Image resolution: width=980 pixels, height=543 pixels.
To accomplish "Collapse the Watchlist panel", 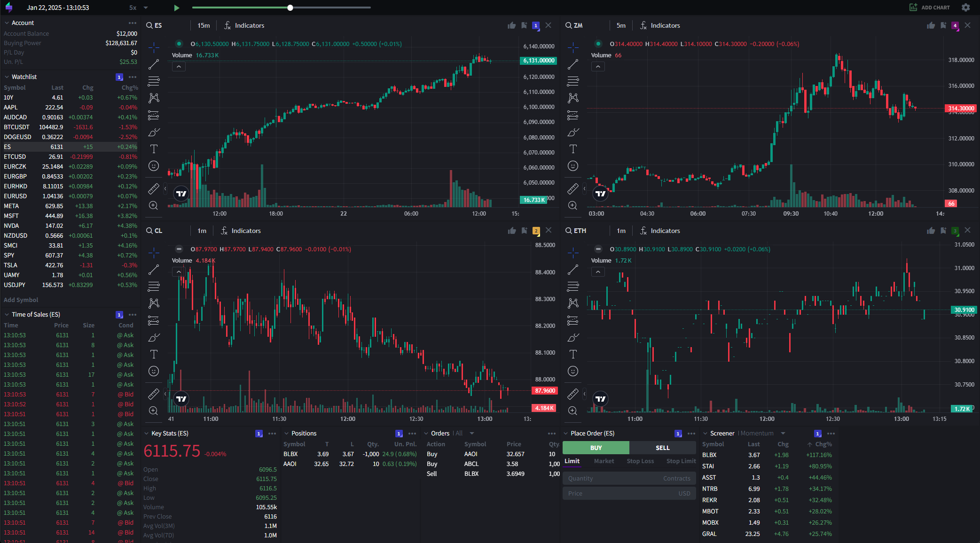I will click(7, 77).
